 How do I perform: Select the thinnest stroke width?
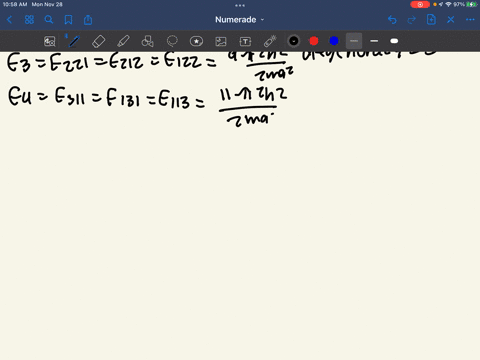click(354, 41)
